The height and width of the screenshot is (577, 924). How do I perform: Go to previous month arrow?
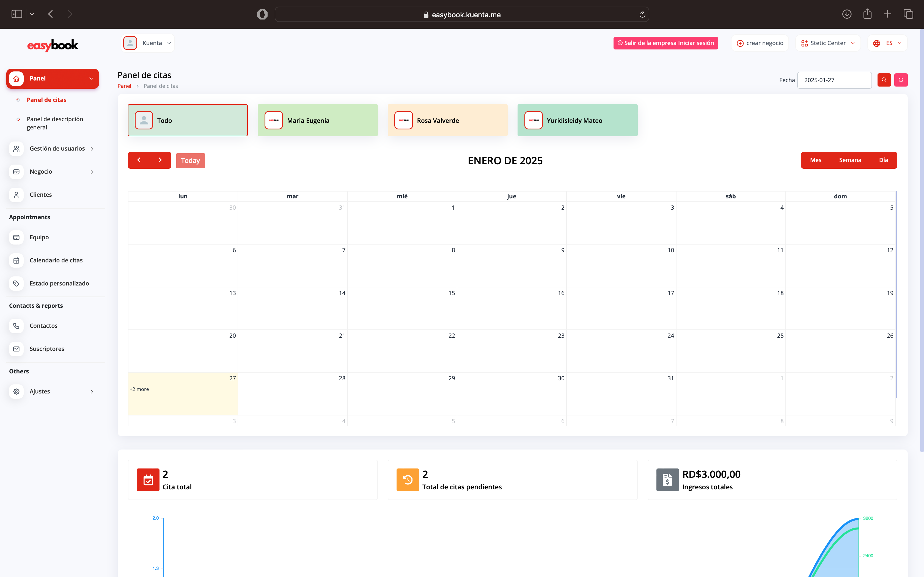point(139,160)
